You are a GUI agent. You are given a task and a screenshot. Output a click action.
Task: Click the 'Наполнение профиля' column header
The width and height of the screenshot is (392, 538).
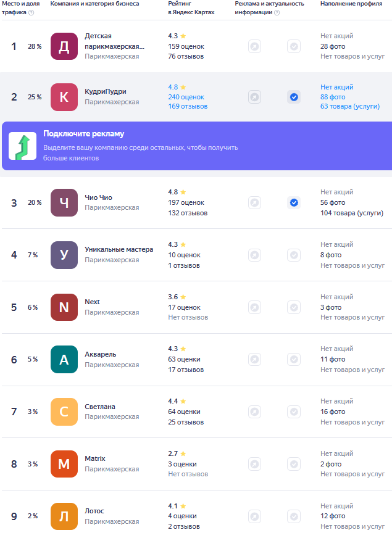pos(351,4)
